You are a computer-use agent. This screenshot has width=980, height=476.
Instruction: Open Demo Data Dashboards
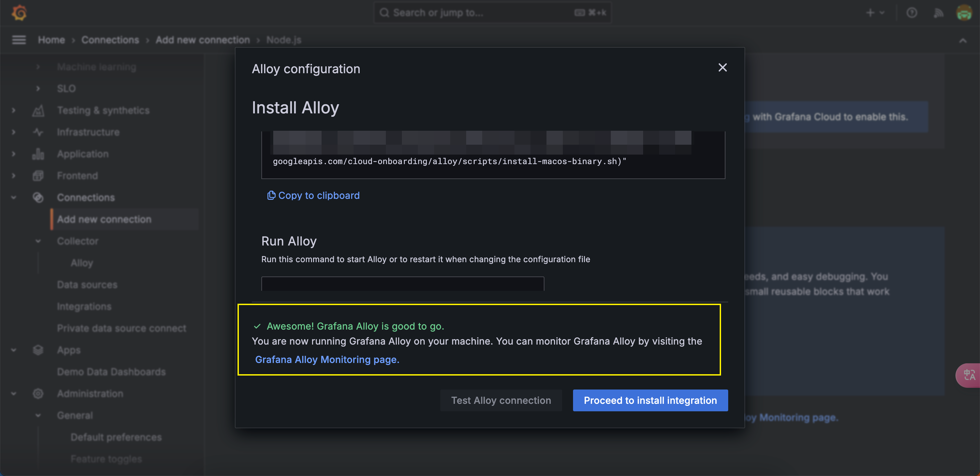pyautogui.click(x=112, y=372)
